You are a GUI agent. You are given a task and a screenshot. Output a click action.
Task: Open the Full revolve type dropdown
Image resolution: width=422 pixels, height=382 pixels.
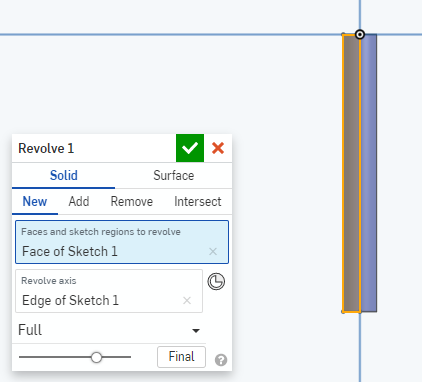pos(109,330)
